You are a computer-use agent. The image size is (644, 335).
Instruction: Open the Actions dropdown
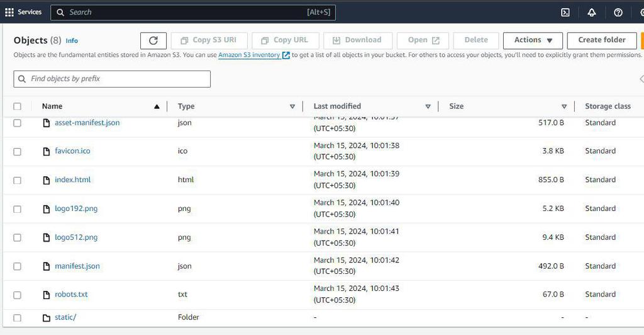pos(533,40)
